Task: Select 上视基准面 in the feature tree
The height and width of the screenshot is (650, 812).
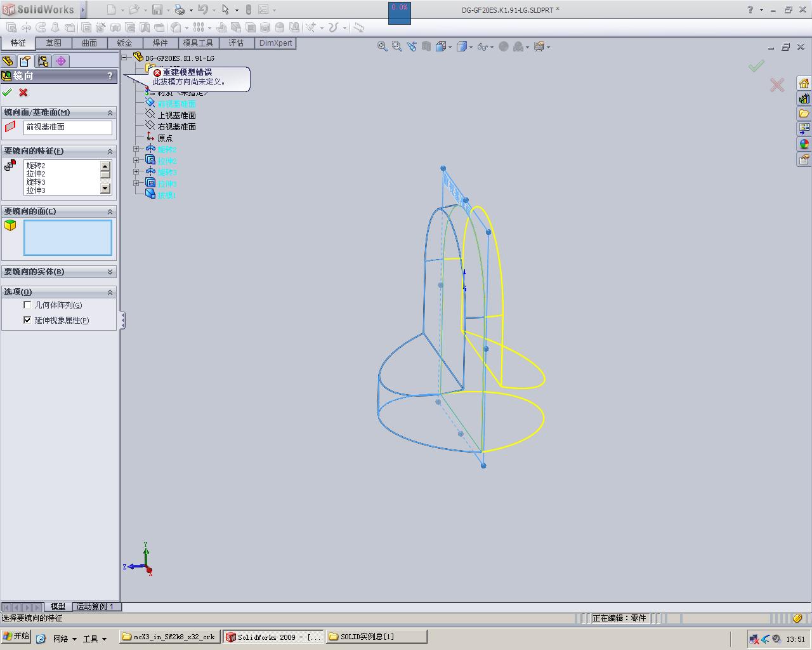Action: pos(176,116)
